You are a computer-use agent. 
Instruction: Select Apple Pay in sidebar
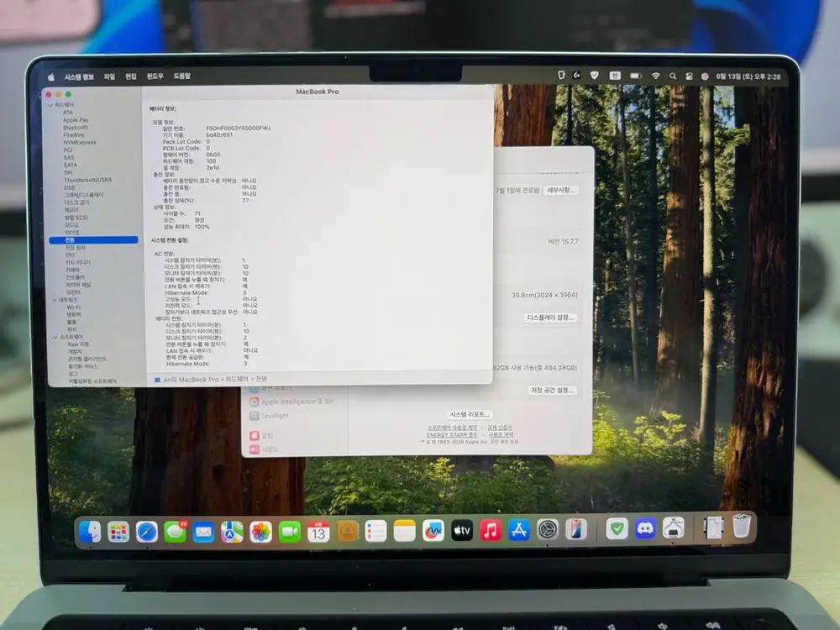click(x=76, y=120)
